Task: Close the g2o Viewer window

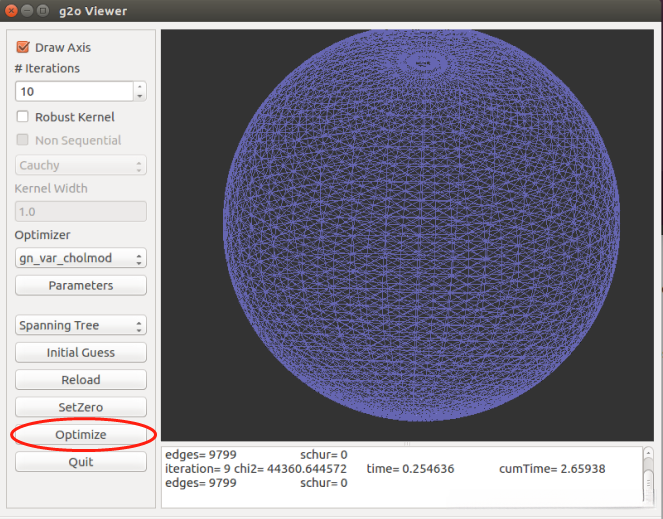Action: click(x=11, y=11)
